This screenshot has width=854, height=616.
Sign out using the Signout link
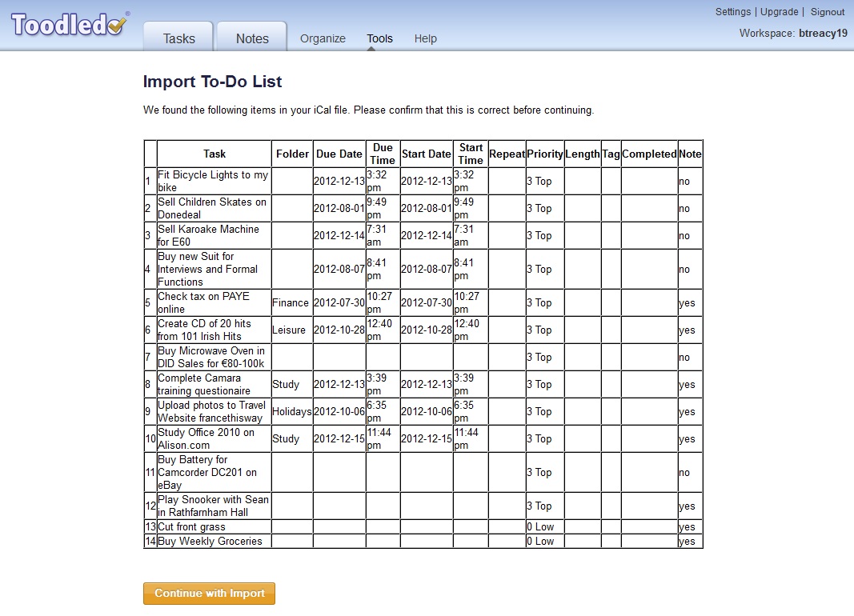coord(828,12)
